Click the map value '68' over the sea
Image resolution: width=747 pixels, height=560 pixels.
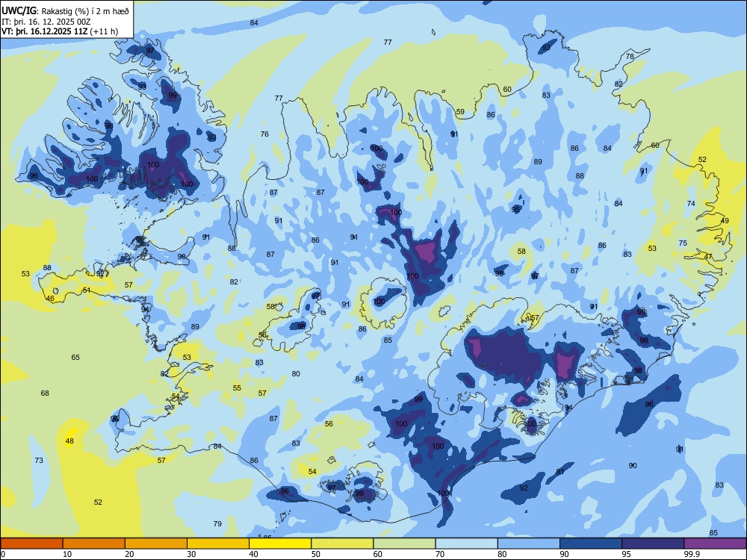point(45,393)
